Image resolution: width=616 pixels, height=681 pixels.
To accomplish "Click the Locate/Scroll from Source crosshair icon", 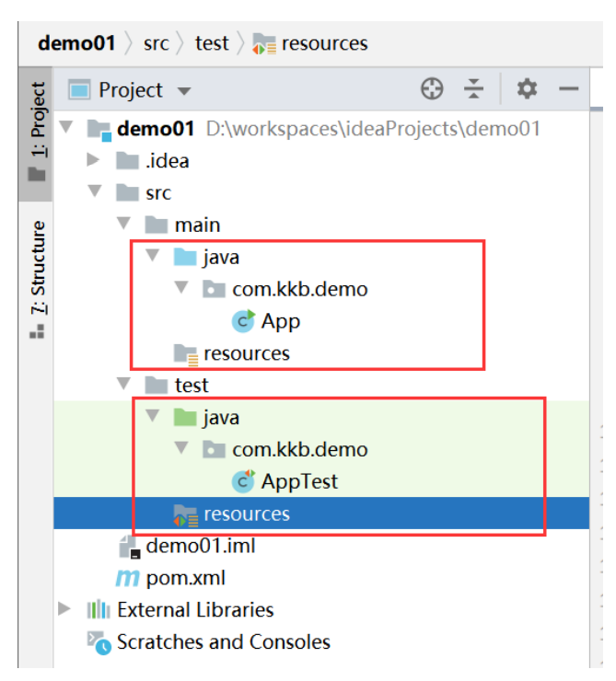I will (x=432, y=89).
